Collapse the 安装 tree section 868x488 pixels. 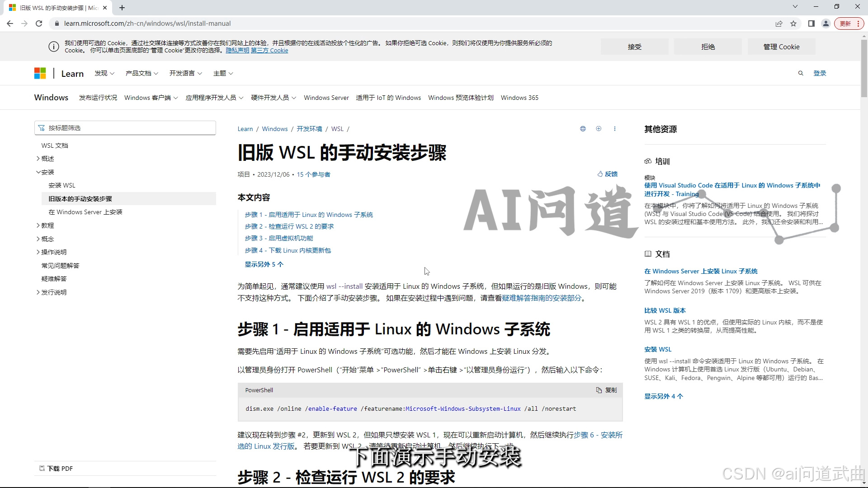tap(38, 172)
